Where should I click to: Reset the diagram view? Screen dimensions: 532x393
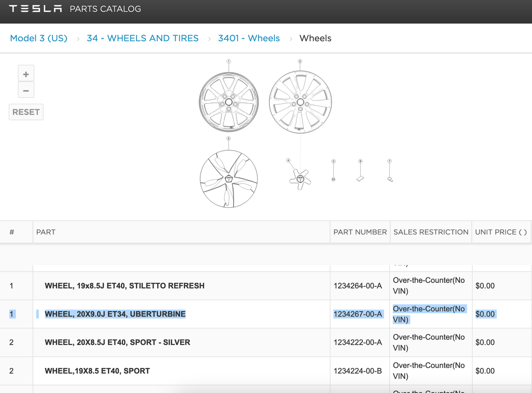click(26, 112)
